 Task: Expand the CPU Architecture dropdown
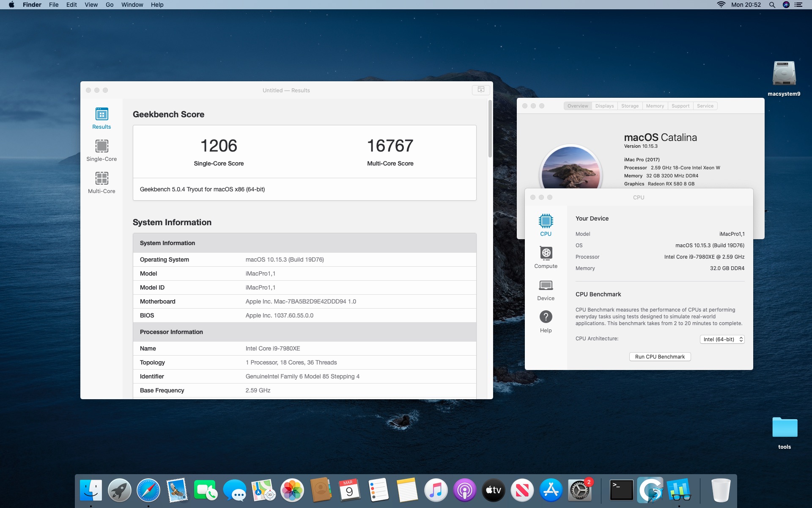[x=722, y=339]
